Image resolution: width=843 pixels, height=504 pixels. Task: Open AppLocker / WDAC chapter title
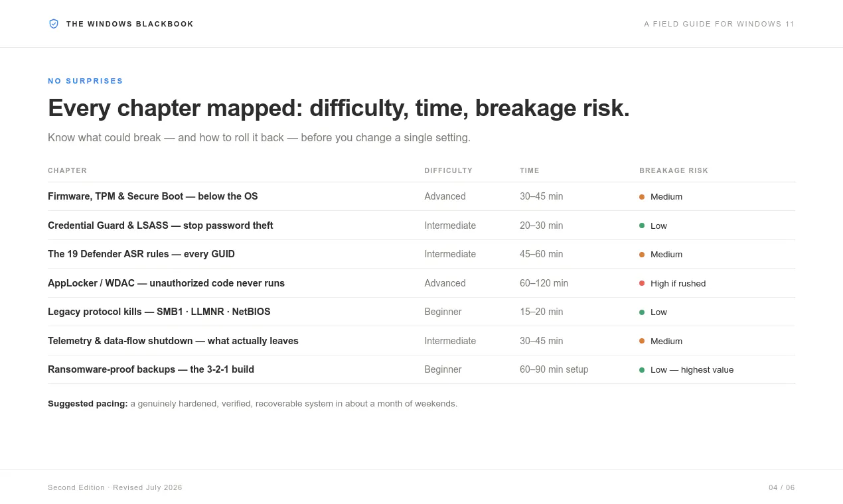coord(166,283)
